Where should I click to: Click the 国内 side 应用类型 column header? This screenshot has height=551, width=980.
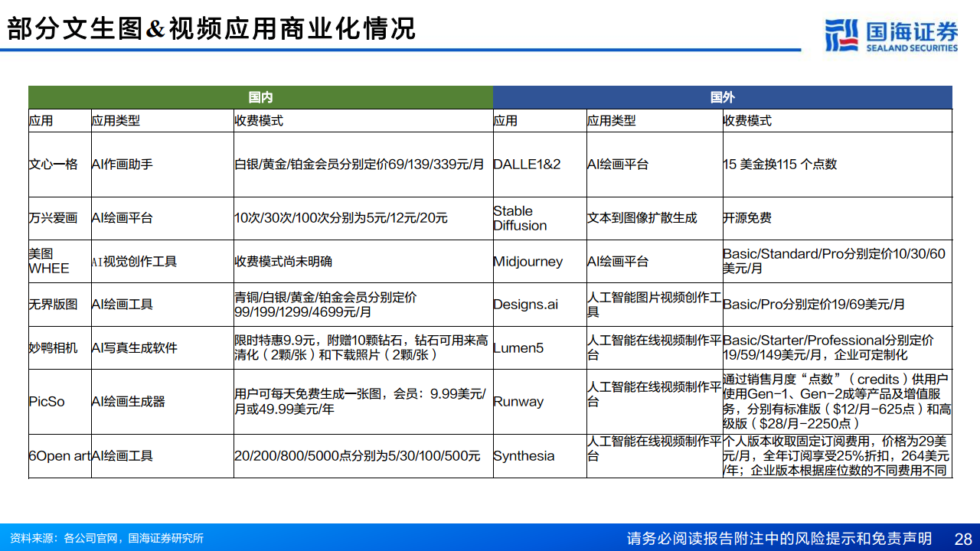[162, 121]
